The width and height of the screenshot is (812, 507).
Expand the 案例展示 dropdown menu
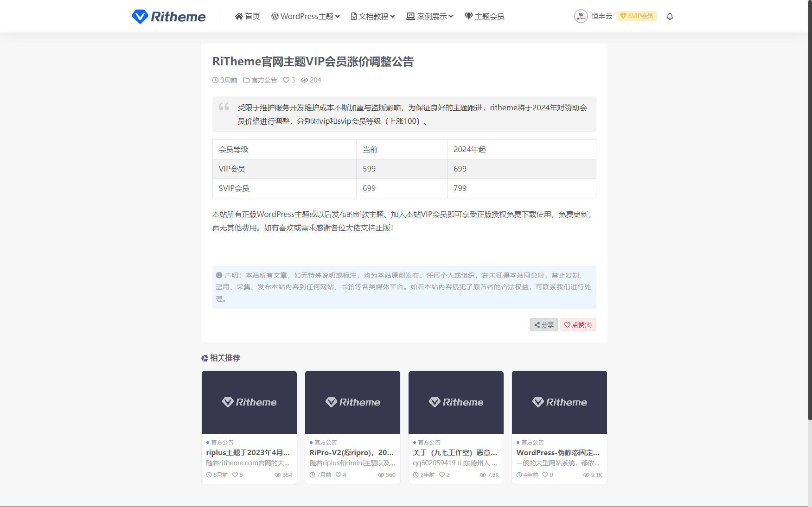[430, 16]
